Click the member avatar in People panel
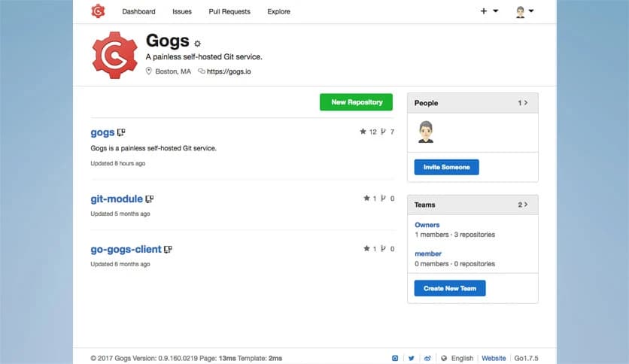Screen dimensions: 629x364 (426, 132)
